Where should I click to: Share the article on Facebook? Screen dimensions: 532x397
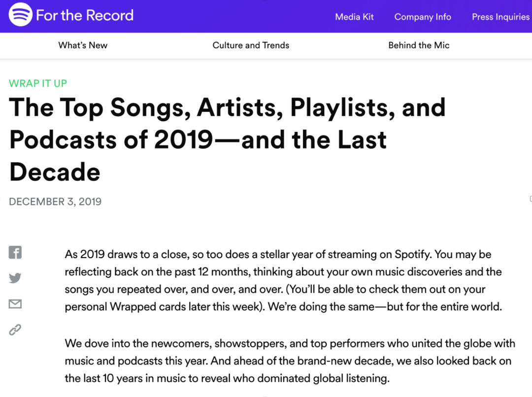(15, 253)
